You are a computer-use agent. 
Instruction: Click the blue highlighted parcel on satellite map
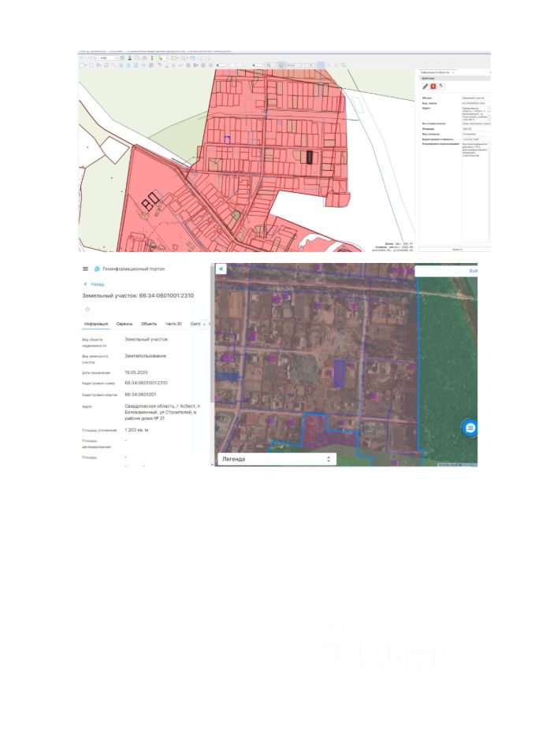click(x=340, y=373)
